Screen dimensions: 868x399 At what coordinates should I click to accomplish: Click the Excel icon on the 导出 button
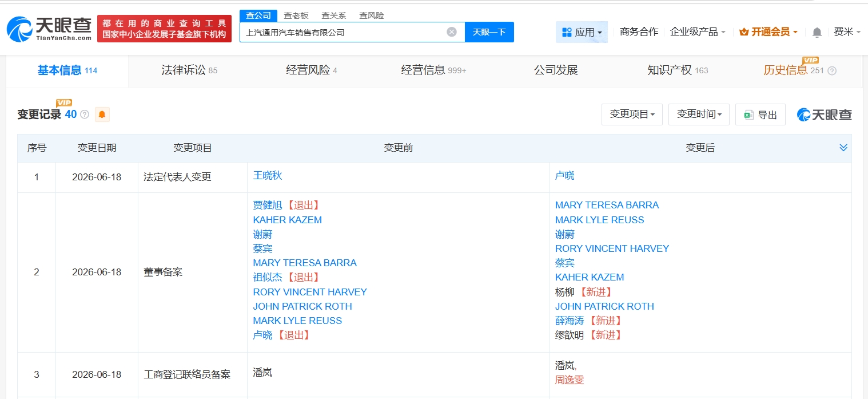coord(749,115)
